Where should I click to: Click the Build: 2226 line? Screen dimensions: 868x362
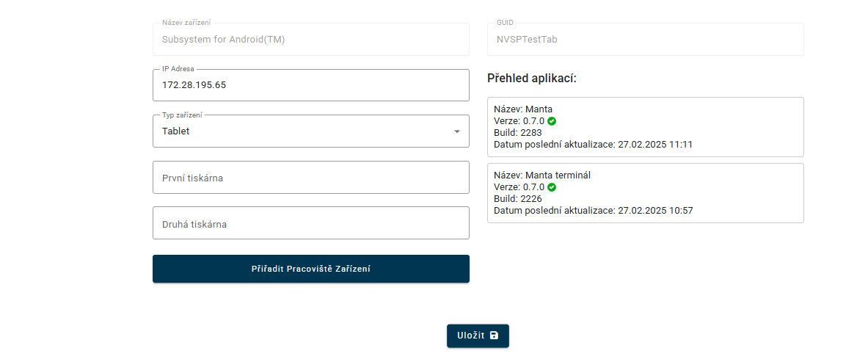(518, 199)
